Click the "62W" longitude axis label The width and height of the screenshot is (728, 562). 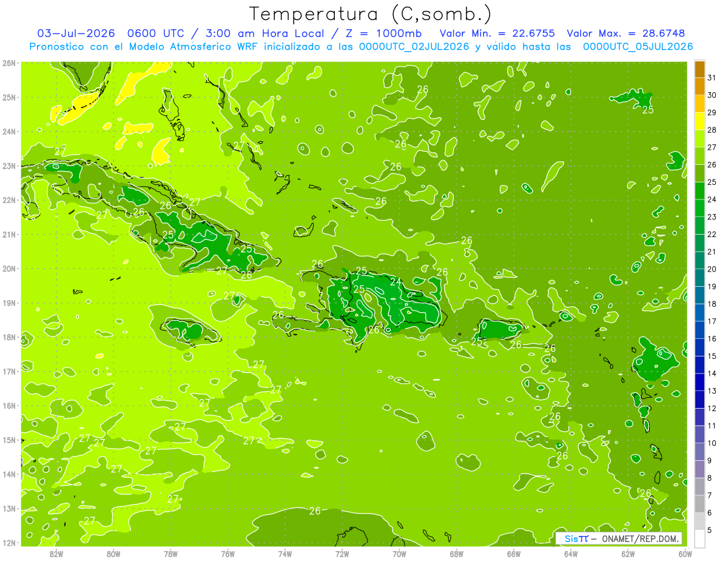point(628,553)
